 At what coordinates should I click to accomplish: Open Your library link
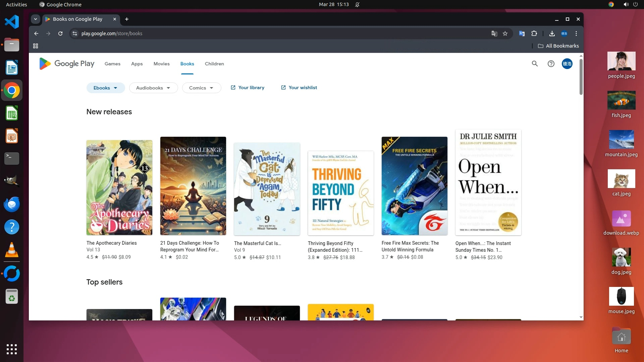click(248, 87)
